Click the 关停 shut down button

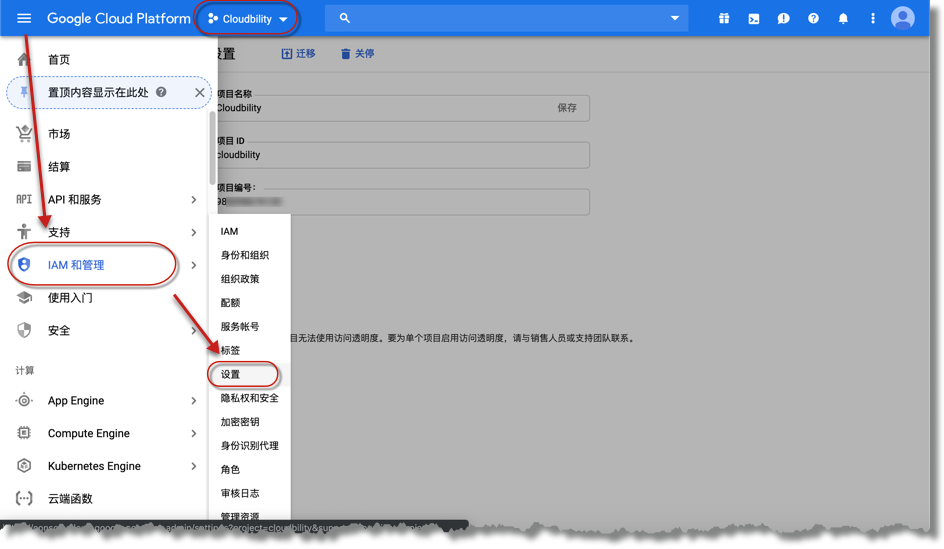pos(358,54)
